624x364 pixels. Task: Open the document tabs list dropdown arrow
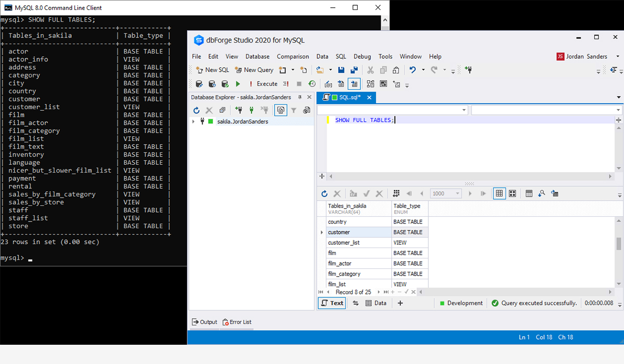(x=619, y=97)
